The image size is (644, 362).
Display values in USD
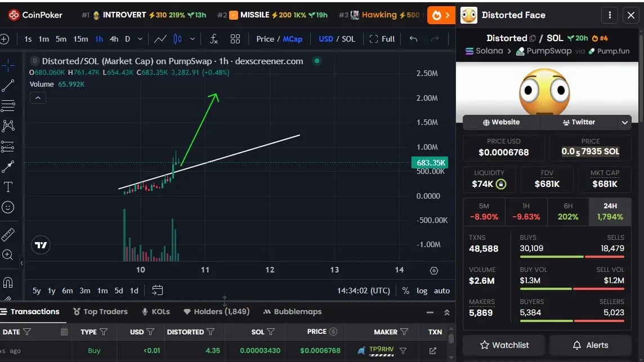[x=326, y=39]
